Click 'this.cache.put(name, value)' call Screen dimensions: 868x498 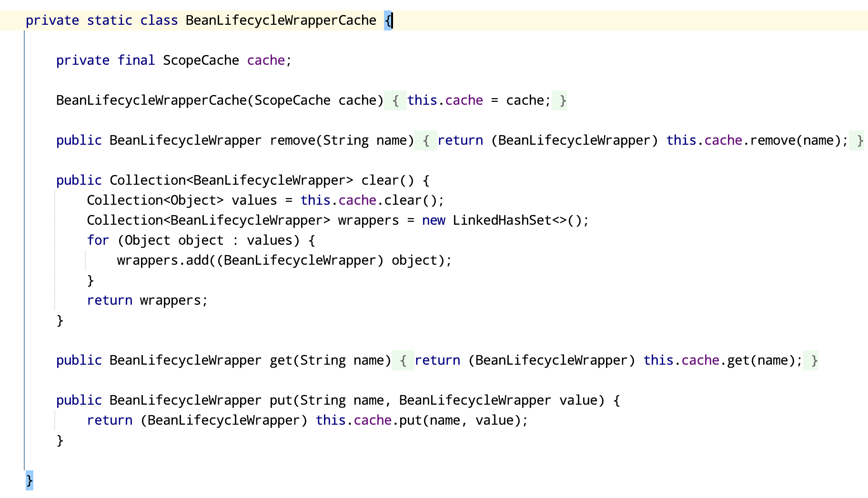point(418,420)
